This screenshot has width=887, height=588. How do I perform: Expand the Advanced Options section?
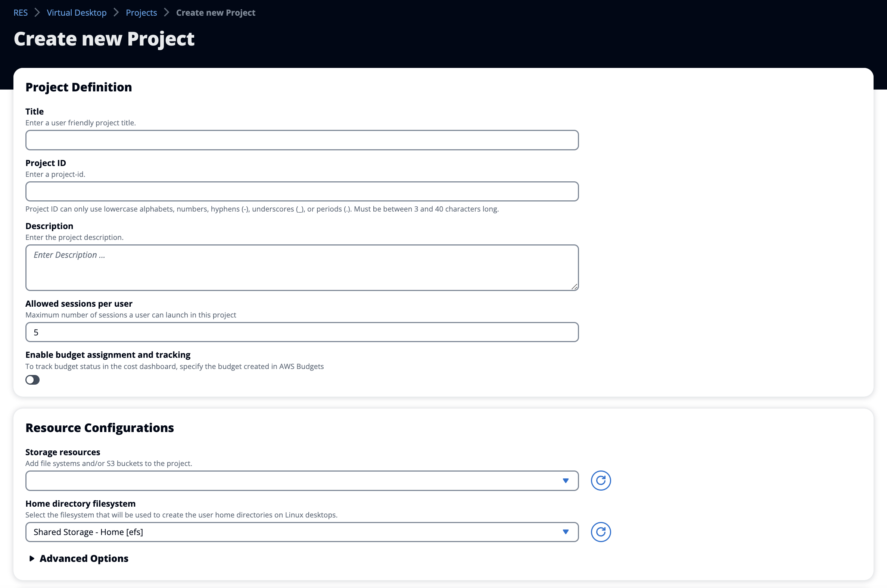[83, 559]
